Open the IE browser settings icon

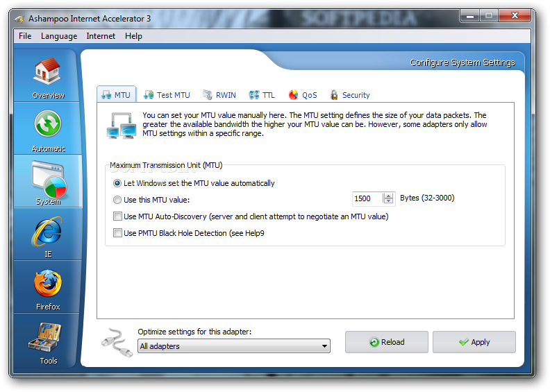[47, 232]
